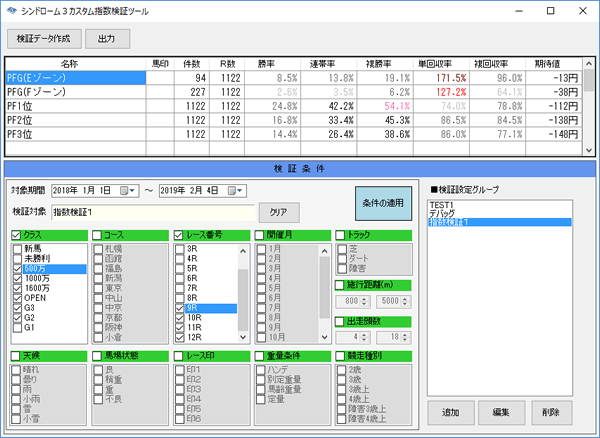Toggle the 馬場状態 header checkbox
Image resolution: width=600 pixels, height=438 pixels.
pyautogui.click(x=97, y=356)
